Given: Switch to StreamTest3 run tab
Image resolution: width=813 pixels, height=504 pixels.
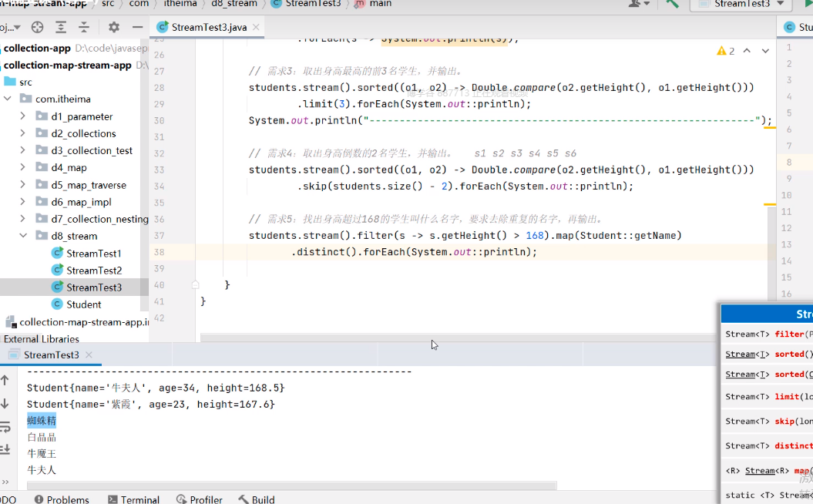Looking at the screenshot, I should coord(51,354).
